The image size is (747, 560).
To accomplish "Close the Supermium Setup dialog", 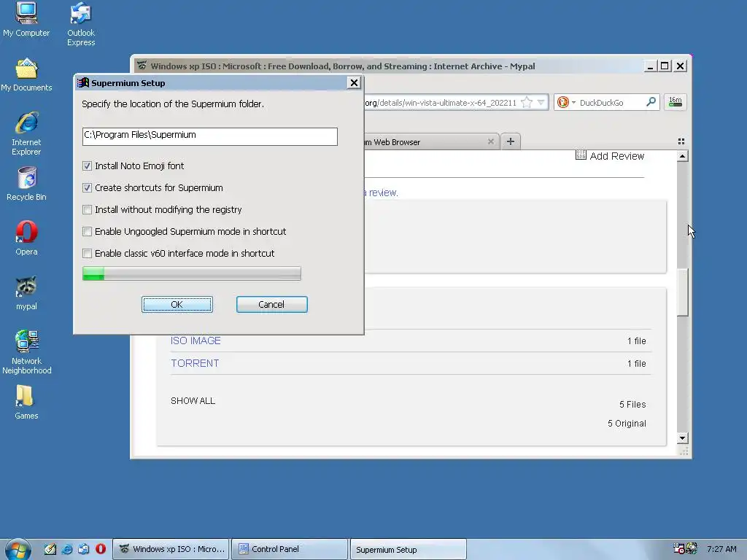I will coord(354,83).
